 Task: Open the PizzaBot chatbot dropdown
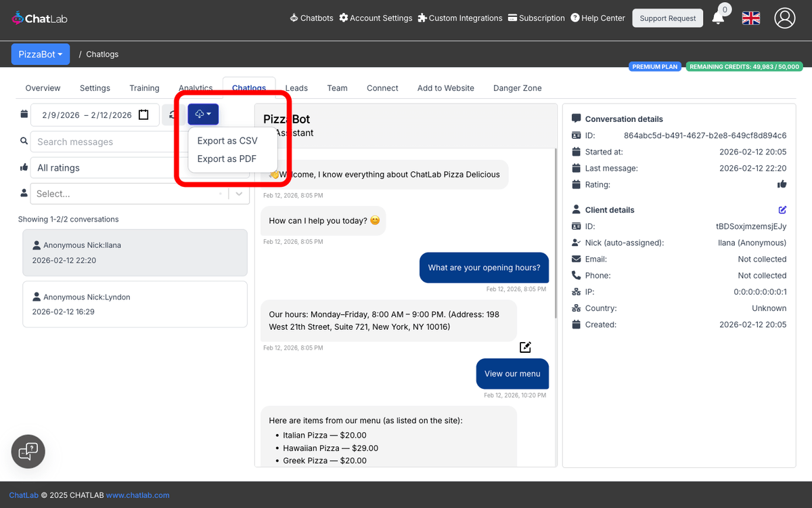click(40, 54)
